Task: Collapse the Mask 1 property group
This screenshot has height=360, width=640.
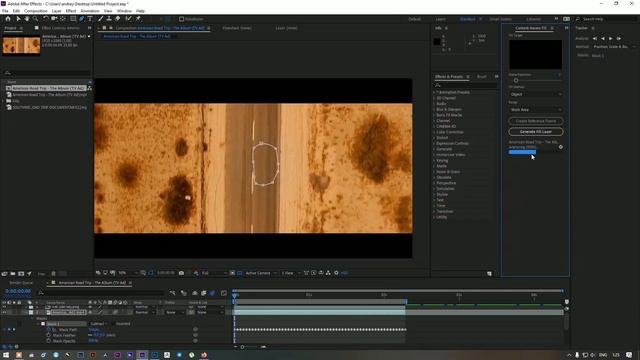Action: [x=38, y=324]
